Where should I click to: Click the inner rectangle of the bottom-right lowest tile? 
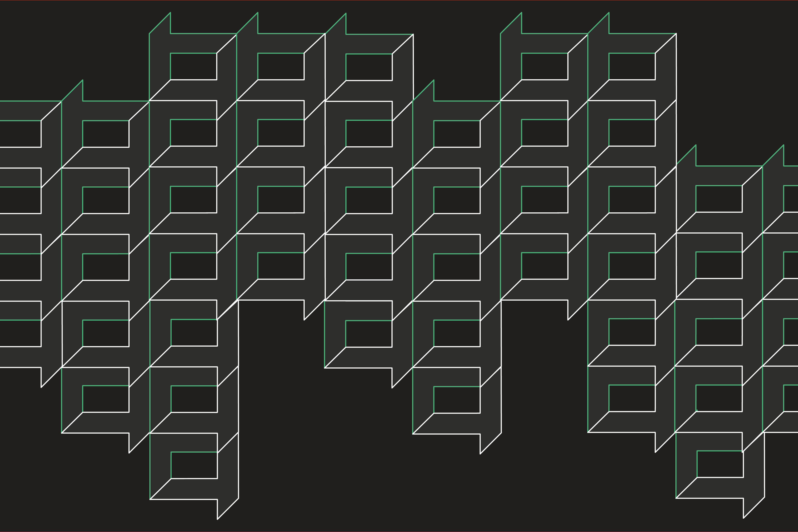tap(720, 464)
